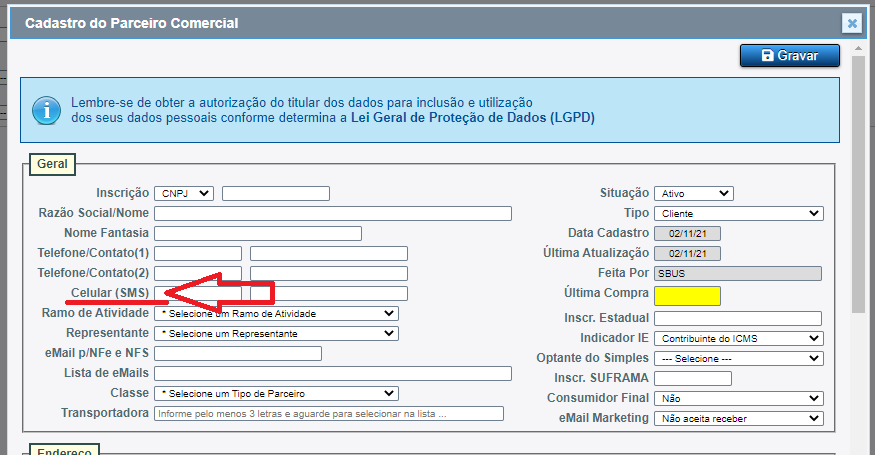Click the Nome Fantasia text field
This screenshot has height=455, width=875.
point(257,233)
